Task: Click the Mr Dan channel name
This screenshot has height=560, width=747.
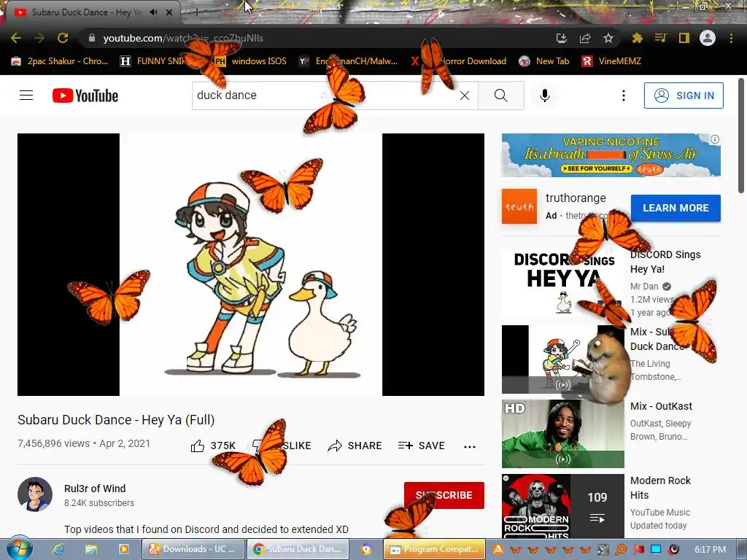Action: pyautogui.click(x=644, y=286)
